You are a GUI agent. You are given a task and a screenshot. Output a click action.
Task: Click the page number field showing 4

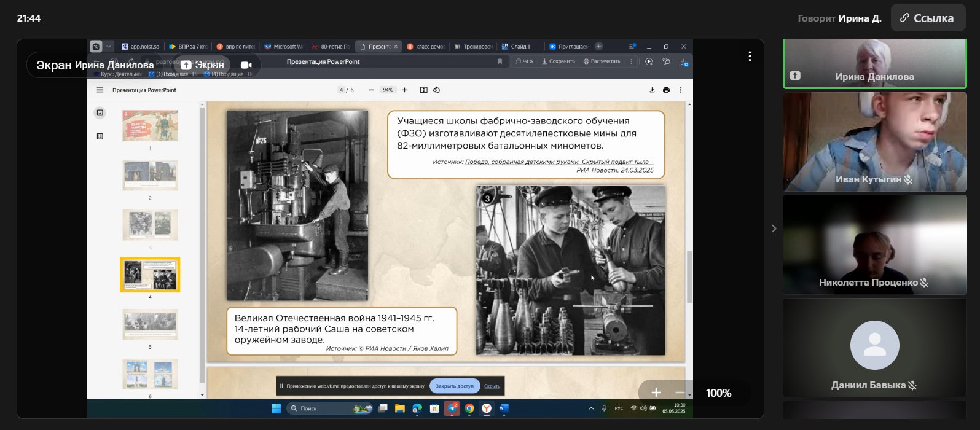tap(342, 90)
